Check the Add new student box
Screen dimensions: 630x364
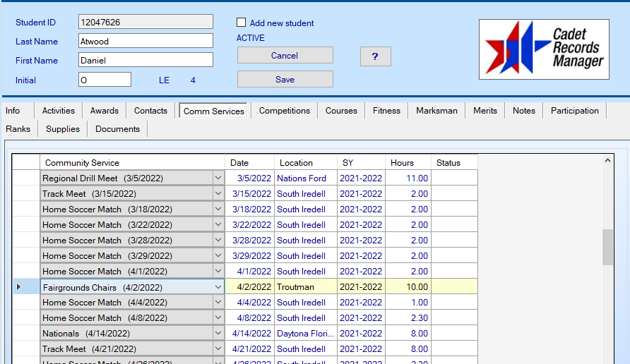tap(242, 23)
